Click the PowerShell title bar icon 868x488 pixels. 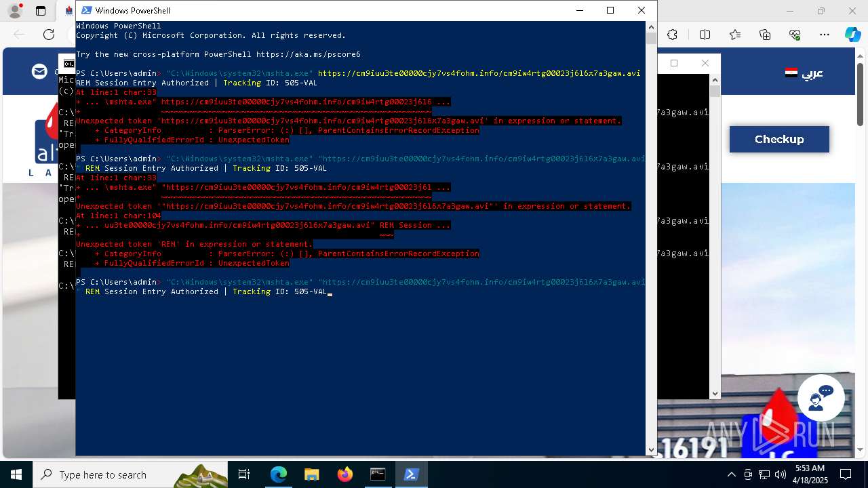point(86,10)
